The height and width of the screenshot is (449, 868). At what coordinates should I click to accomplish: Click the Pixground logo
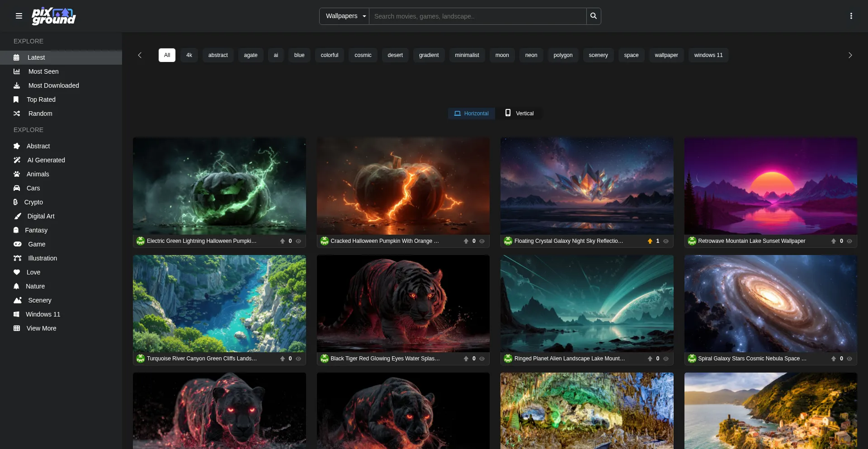coord(54,16)
